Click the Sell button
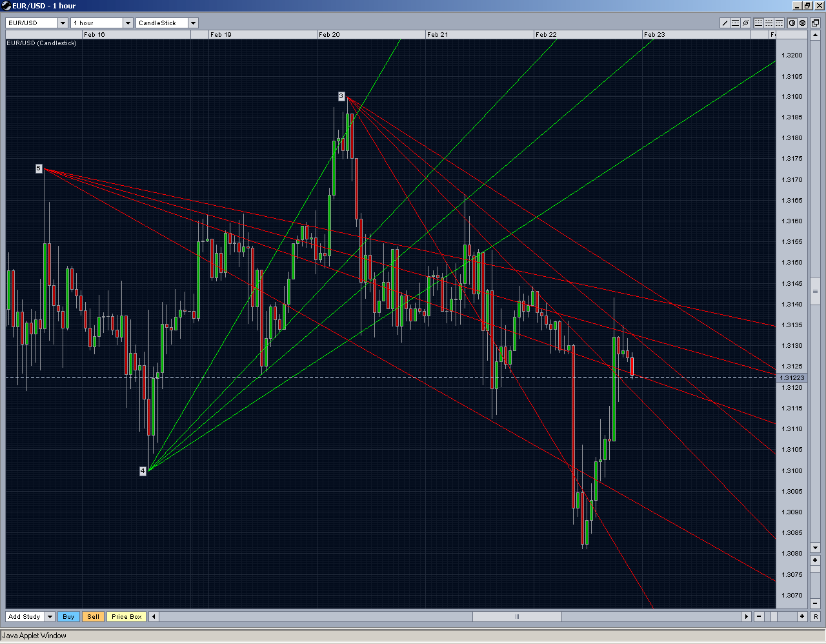 [x=94, y=616]
